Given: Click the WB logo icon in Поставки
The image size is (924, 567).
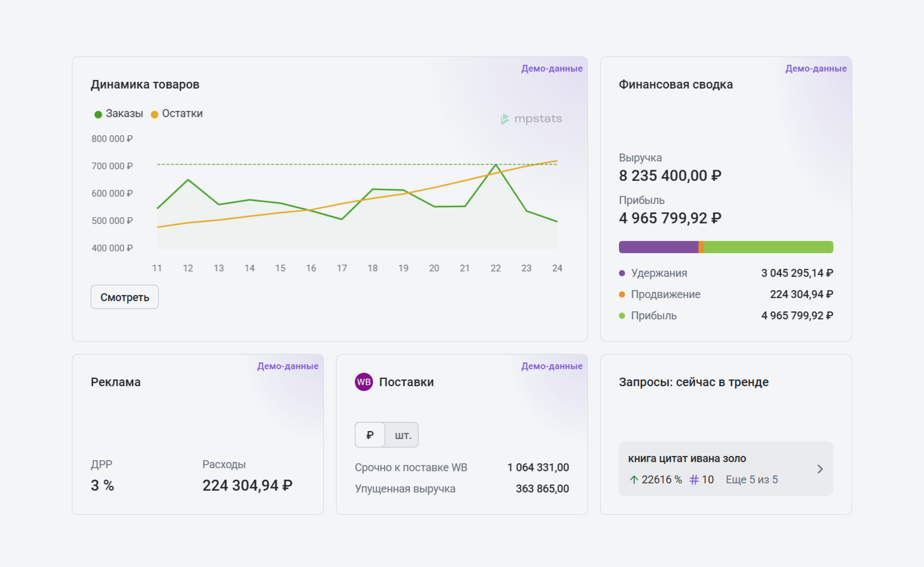Looking at the screenshot, I should click(x=363, y=382).
